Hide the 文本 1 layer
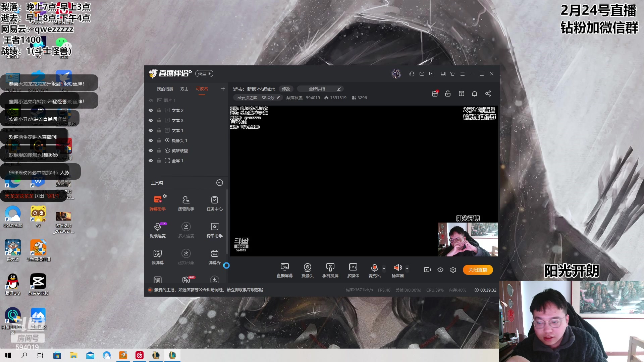 pos(151,130)
